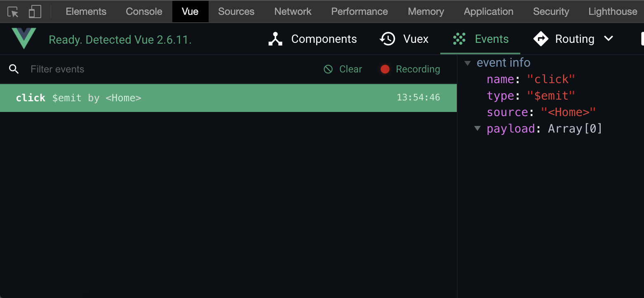Click the Vue logo icon

(24, 39)
